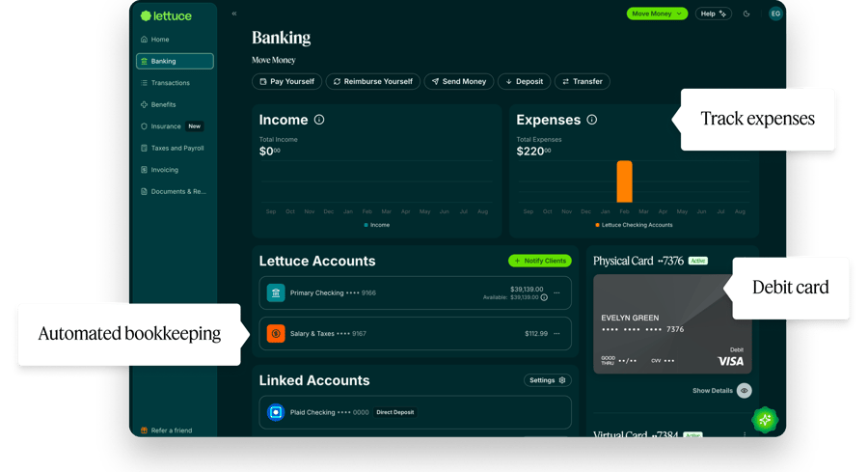Click Refer a friend link
The width and height of the screenshot is (868, 472).
(x=166, y=430)
